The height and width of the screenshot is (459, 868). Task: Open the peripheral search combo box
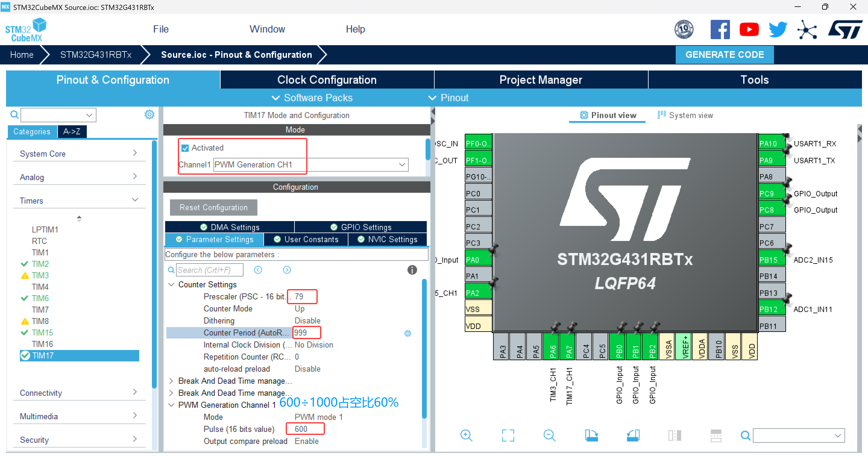[x=58, y=115]
